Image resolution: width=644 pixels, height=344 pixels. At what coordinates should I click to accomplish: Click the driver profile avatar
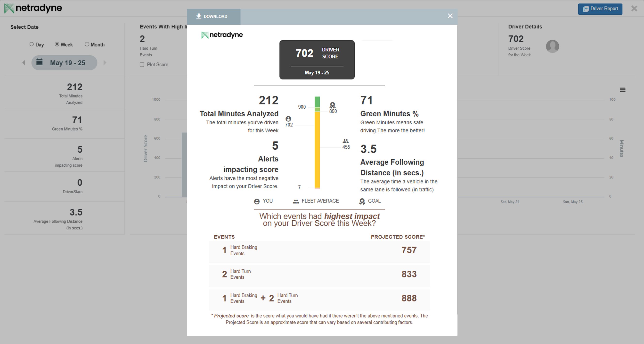552,46
